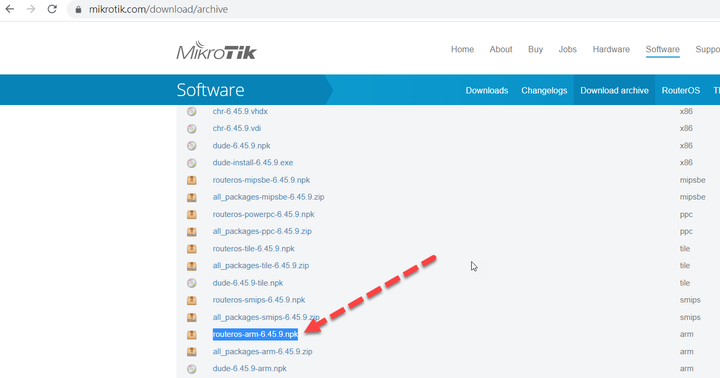Click disc icon beside chr-6.45.9.vhdx
The image size is (720, 378).
pos(191,112)
